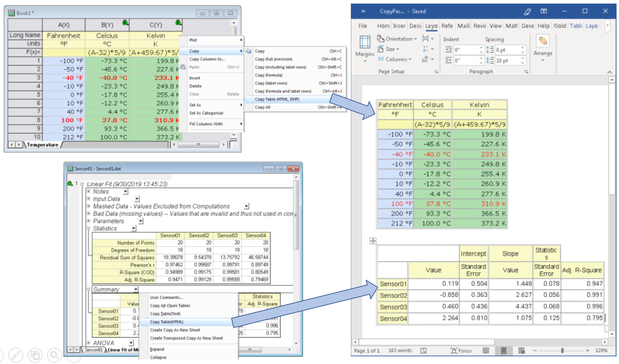Click the spelling proofing icon in status bar

point(423,351)
